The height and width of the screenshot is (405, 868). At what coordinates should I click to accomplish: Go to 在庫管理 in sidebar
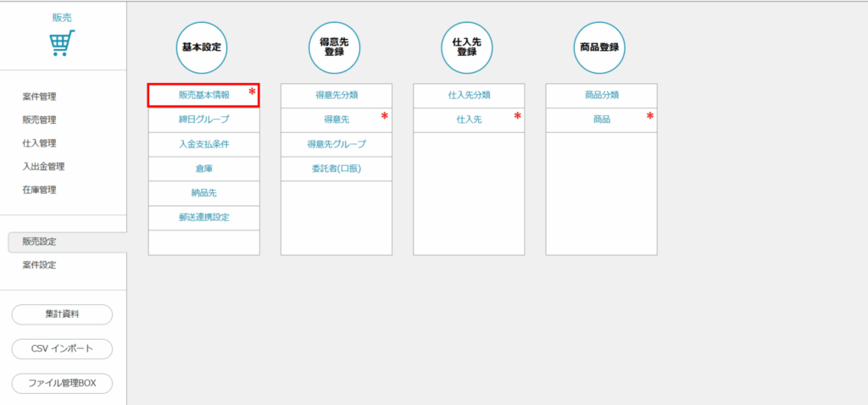click(x=40, y=190)
